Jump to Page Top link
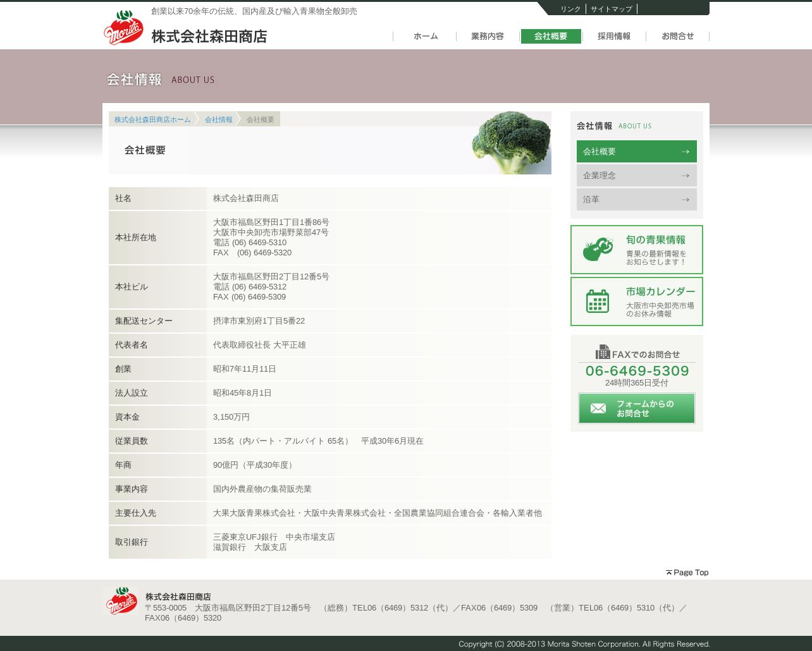 click(687, 573)
